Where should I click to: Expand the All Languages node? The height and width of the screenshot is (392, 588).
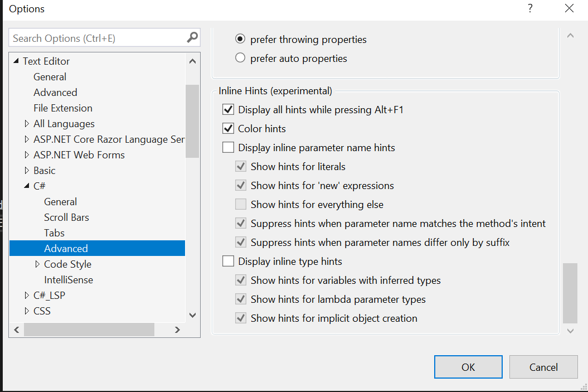point(27,123)
